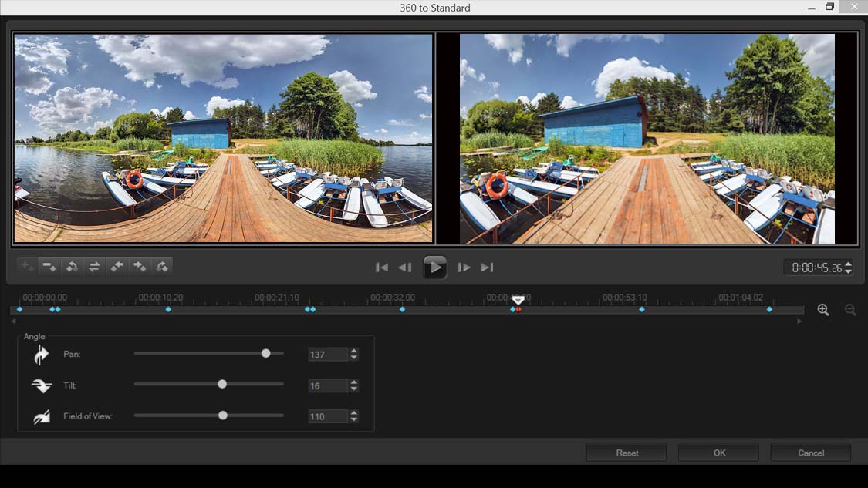This screenshot has width=868, height=488.
Task: Select the key frame below 00:00:53.10
Action: 642,309
